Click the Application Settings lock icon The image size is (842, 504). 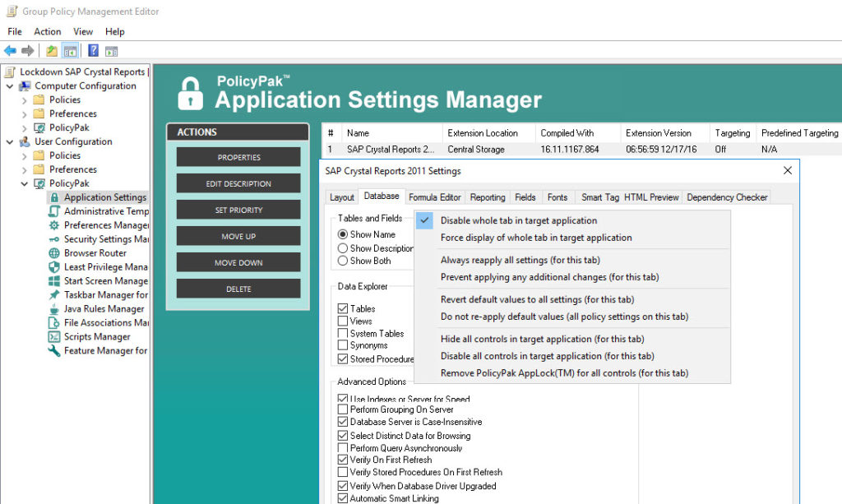coord(54,197)
